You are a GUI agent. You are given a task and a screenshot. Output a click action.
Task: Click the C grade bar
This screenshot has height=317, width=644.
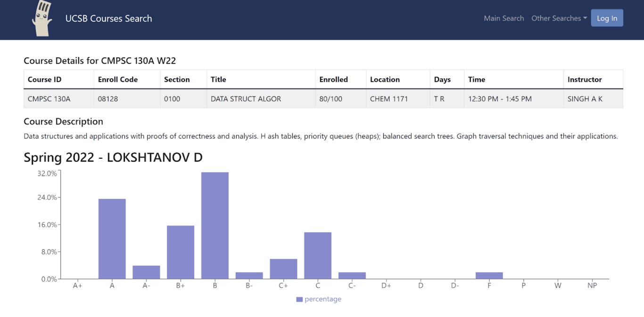(317, 254)
